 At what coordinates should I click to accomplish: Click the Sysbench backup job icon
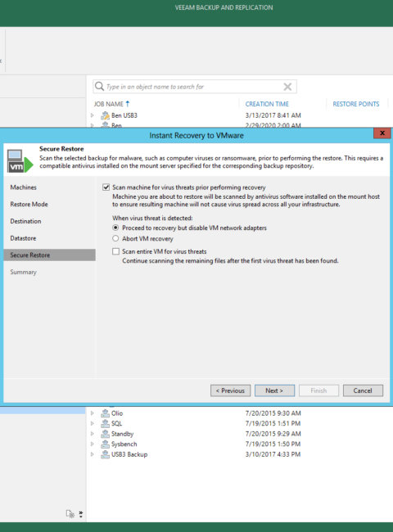(105, 444)
